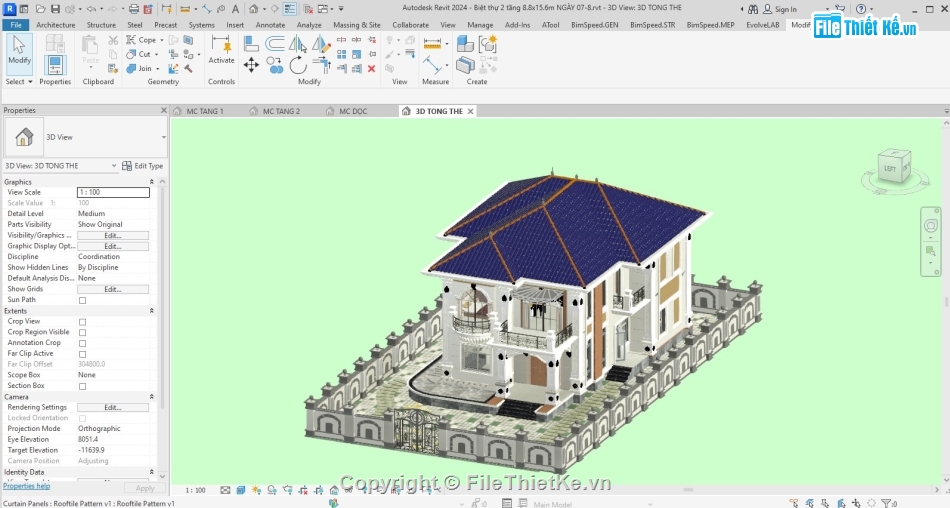
Task: Click the red Delete X icon
Action: 371,69
